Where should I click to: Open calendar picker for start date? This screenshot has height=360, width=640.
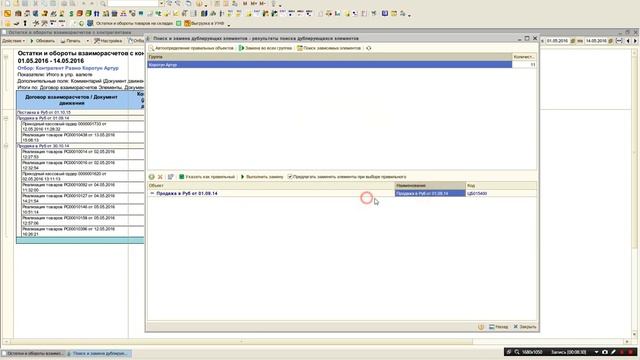[x=573, y=41]
